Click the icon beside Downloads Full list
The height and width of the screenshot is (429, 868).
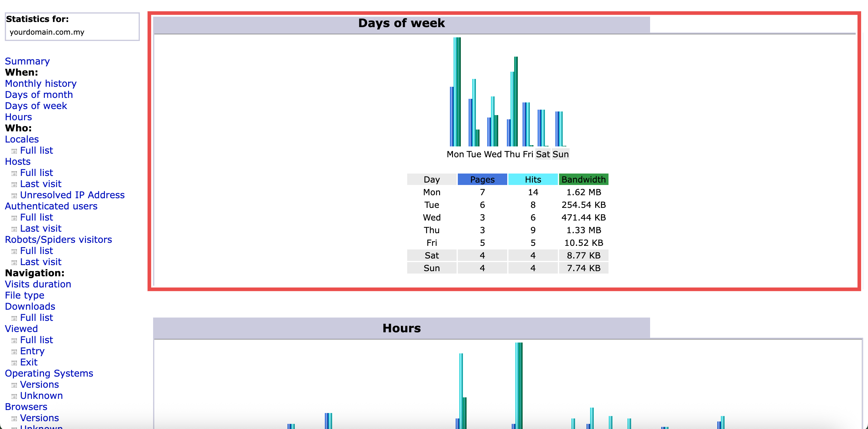click(14, 318)
